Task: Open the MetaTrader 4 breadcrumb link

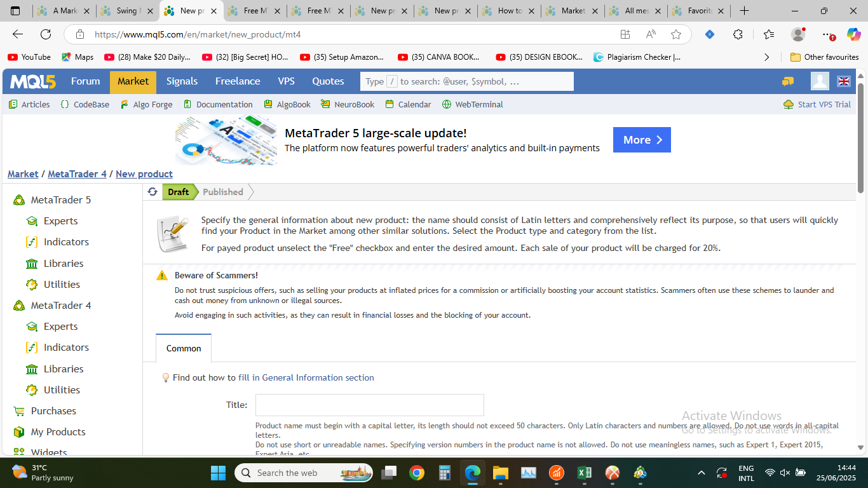Action: click(77, 174)
